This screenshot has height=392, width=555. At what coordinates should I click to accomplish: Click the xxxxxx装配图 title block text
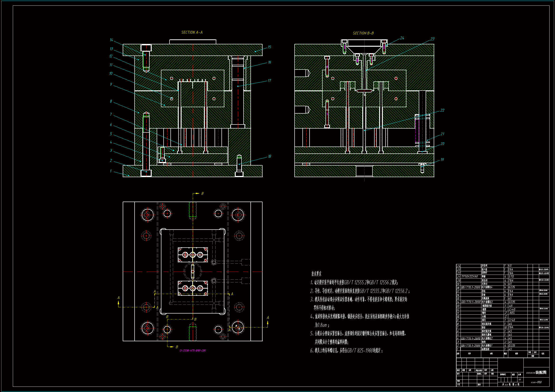536,373
